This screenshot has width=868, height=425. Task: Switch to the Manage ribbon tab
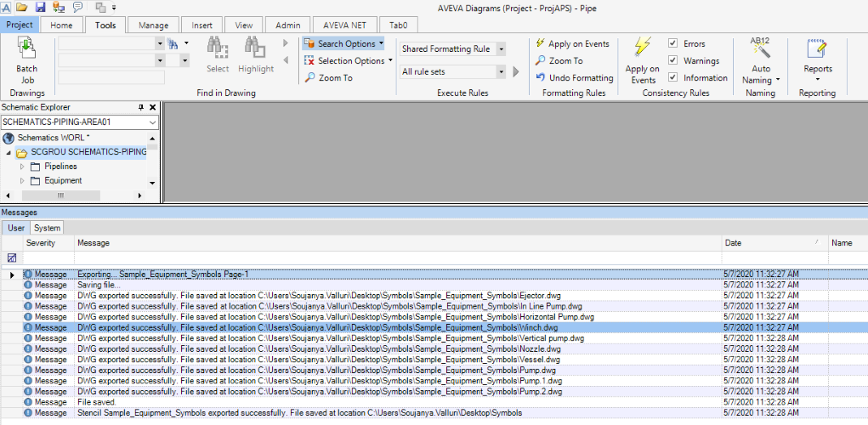point(153,25)
